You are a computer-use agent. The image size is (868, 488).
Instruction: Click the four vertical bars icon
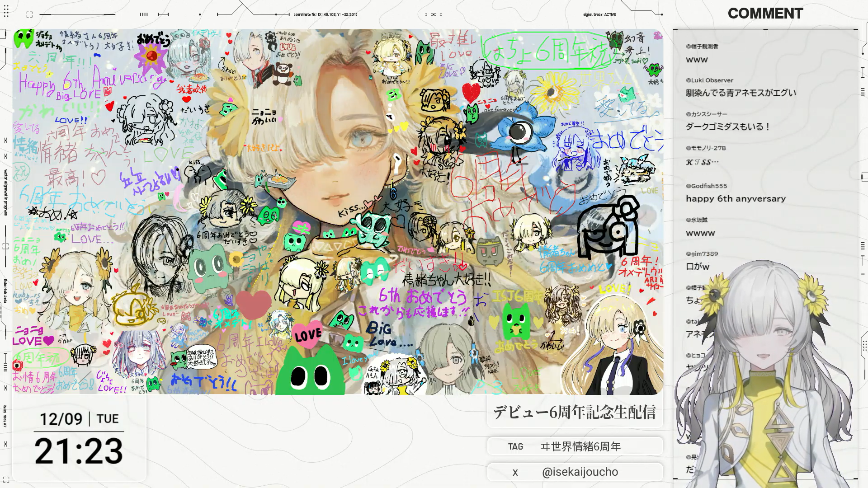[x=144, y=14]
